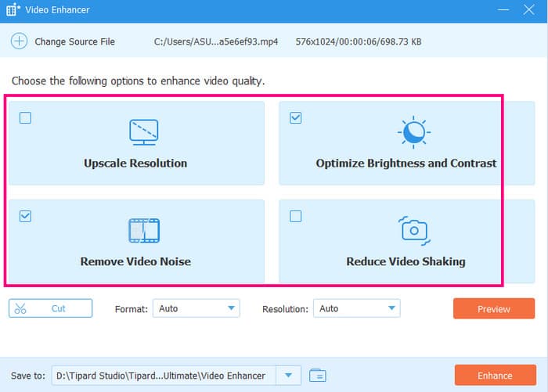
Task: Uncheck Optimize Brightness and Contrast
Action: click(x=296, y=117)
